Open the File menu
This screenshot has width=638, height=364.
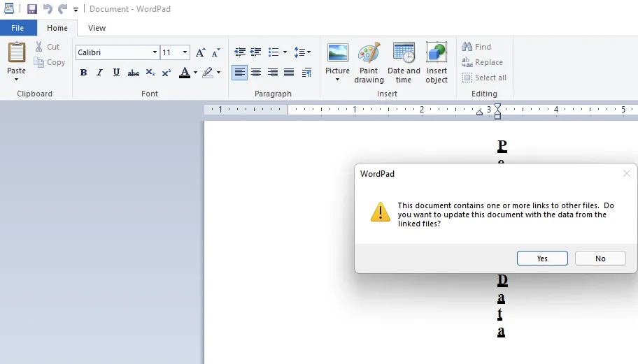[x=18, y=28]
